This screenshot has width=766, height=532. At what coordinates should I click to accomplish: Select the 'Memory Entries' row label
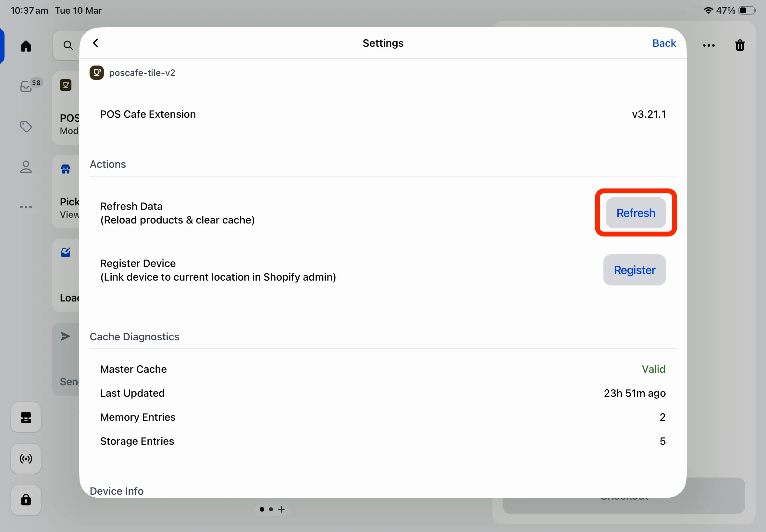pyautogui.click(x=138, y=417)
